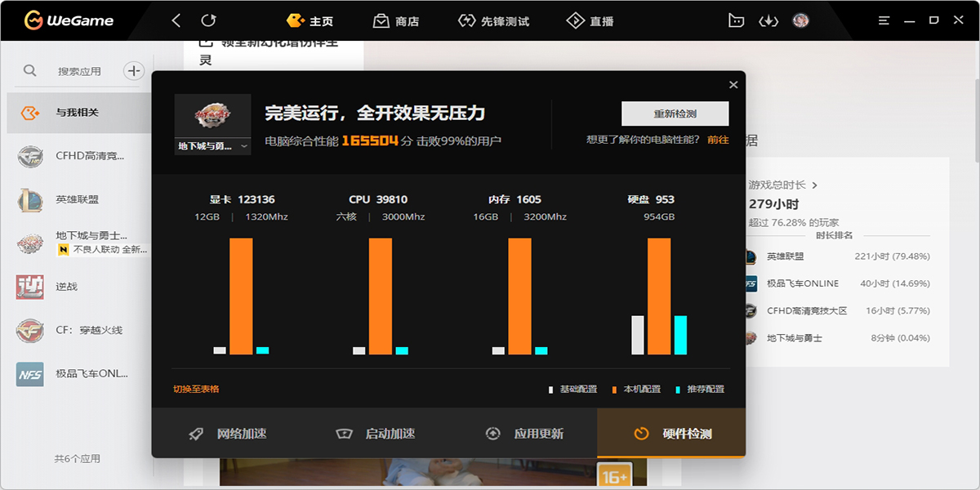This screenshot has height=490, width=980.
Task: Select 与我相关 in the sidebar
Action: [79, 113]
